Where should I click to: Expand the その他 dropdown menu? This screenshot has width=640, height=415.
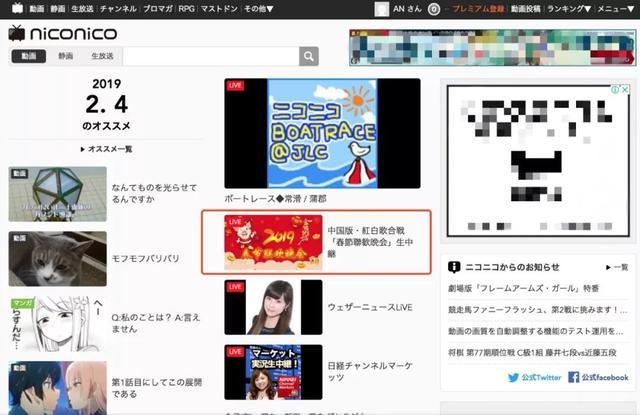click(x=258, y=9)
